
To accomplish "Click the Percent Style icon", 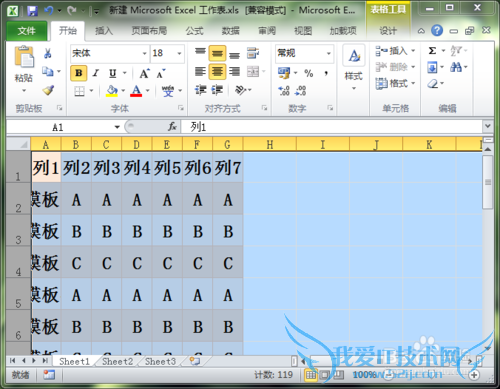I will click(x=309, y=73).
